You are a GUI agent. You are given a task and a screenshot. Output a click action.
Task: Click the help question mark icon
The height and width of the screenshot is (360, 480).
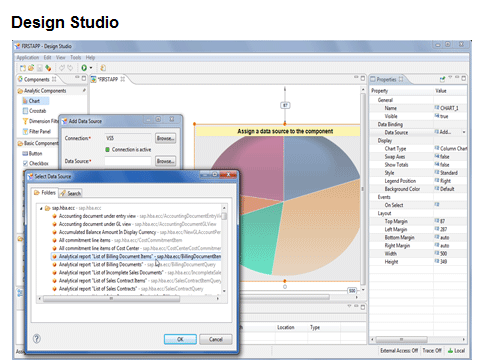point(37,339)
